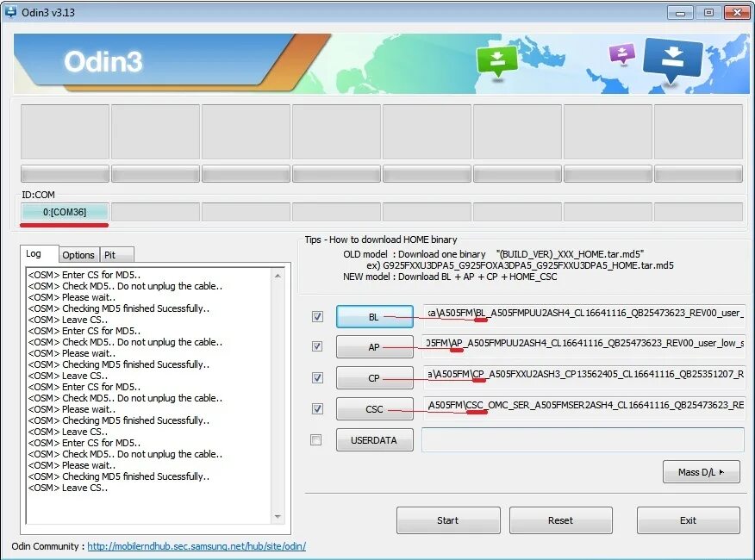Enable the USERDATA checkbox
Screen dimensions: 755x560
[315, 439]
